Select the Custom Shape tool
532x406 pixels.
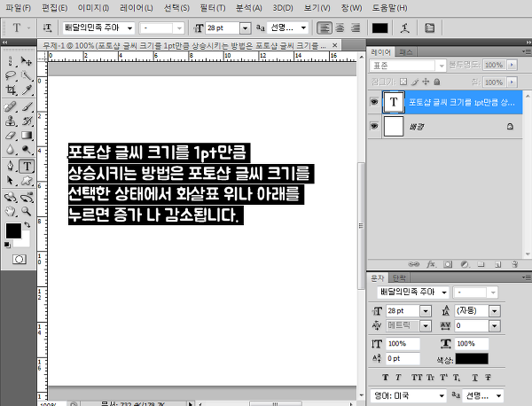[x=26, y=180]
